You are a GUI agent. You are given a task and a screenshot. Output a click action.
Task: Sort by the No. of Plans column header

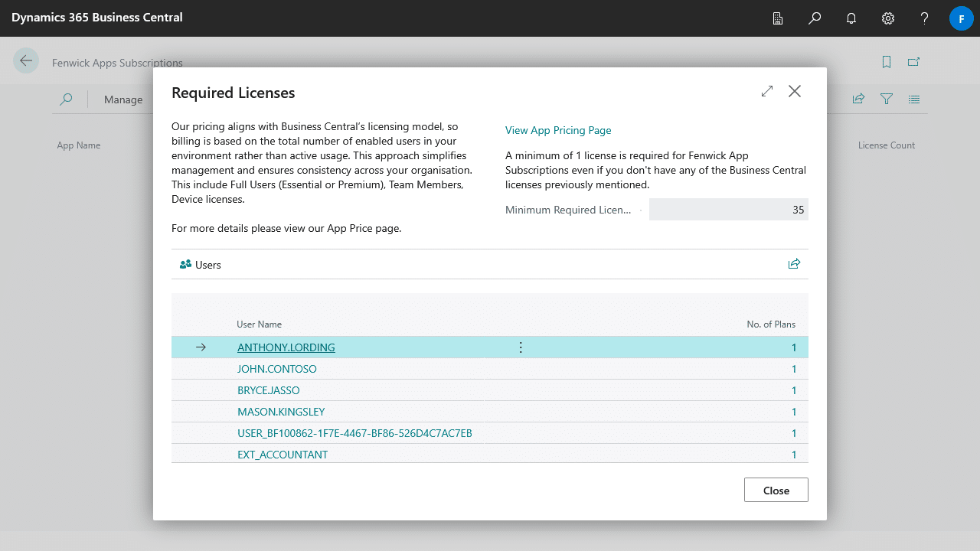[x=771, y=324]
